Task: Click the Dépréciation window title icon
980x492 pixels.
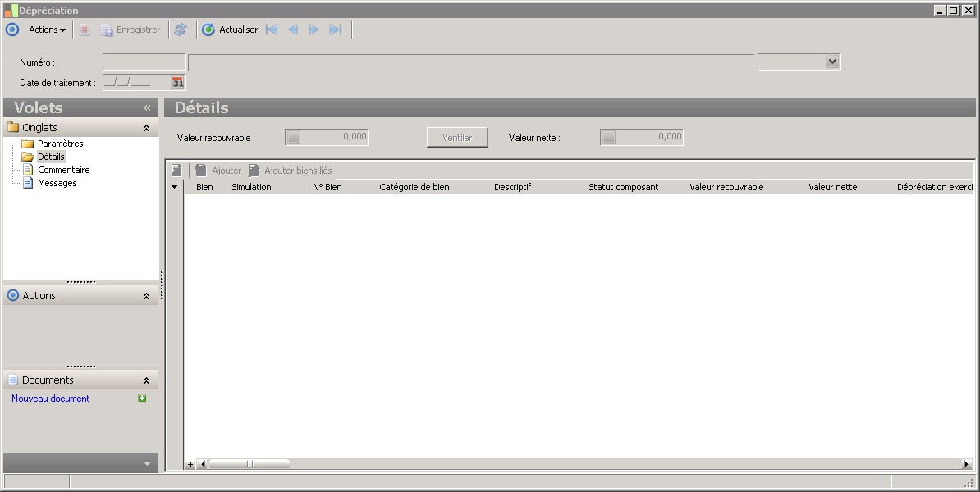Action: coord(11,10)
